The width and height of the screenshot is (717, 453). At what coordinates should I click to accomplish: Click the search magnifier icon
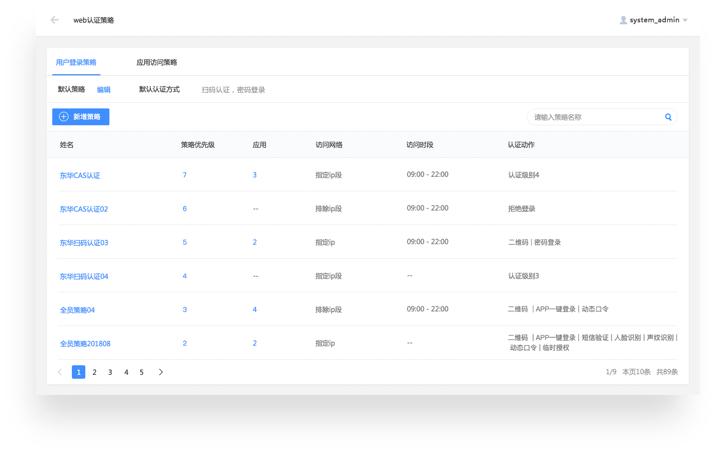(668, 117)
